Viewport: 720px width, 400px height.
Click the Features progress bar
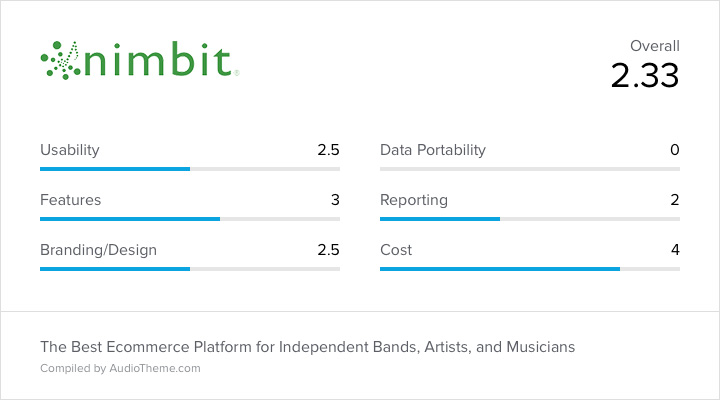(190, 219)
